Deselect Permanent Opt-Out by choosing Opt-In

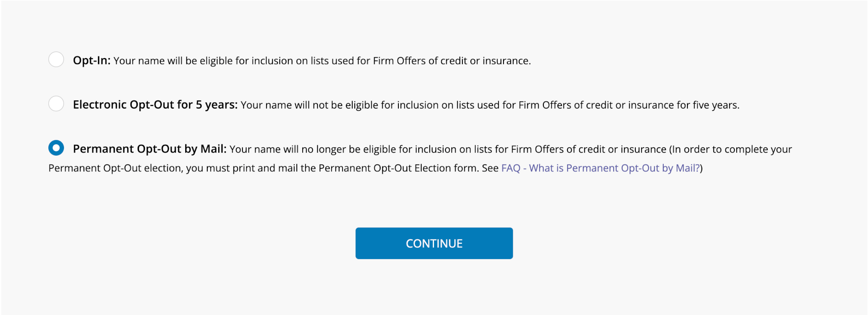click(x=56, y=60)
